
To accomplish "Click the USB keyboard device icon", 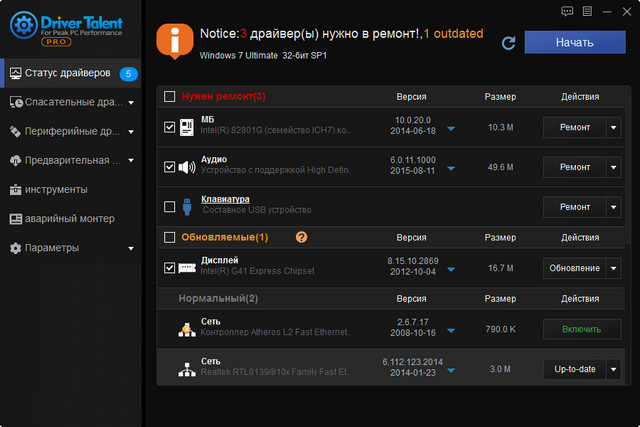I will [x=187, y=206].
